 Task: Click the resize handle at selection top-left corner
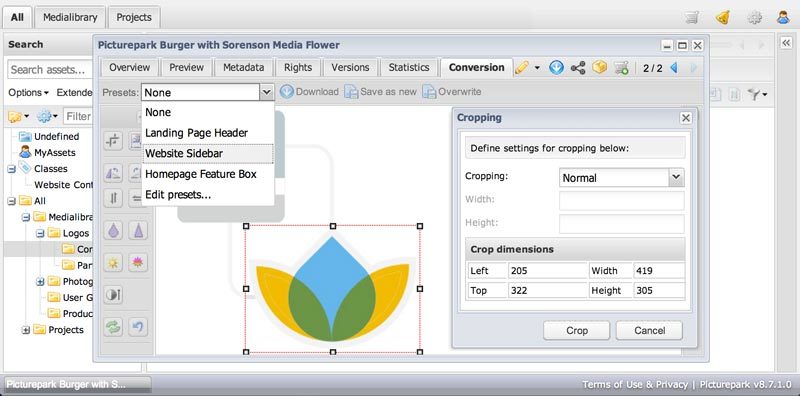(246, 226)
